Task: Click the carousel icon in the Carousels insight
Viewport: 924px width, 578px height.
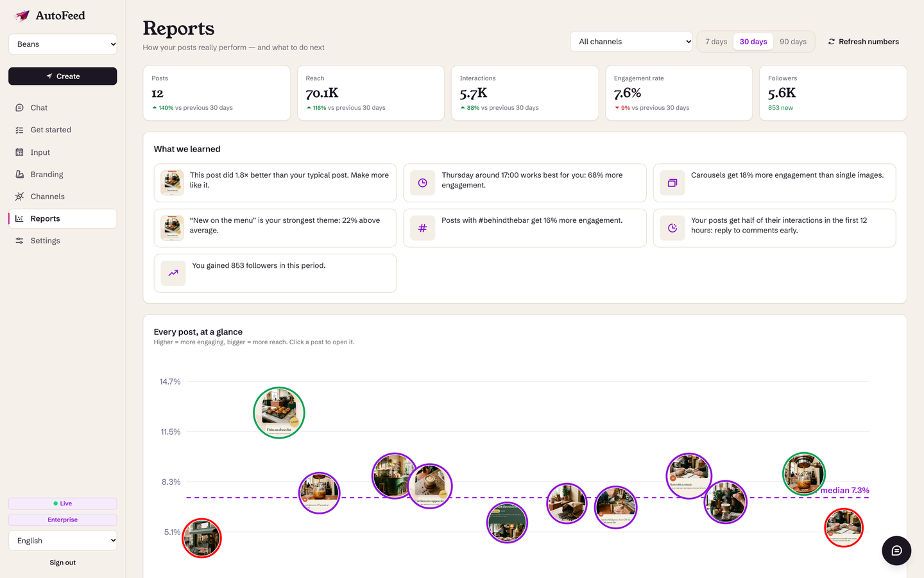Action: click(672, 183)
